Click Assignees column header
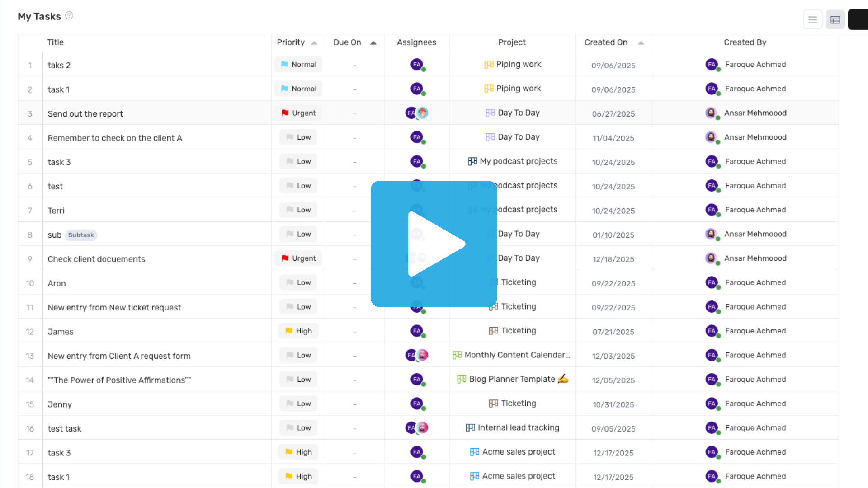Viewport: 868px width, 488px height. coord(416,42)
